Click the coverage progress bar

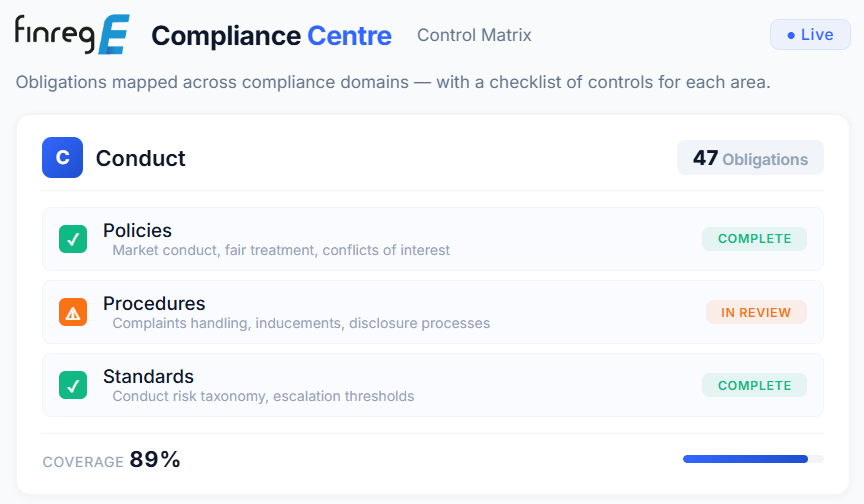pyautogui.click(x=753, y=459)
